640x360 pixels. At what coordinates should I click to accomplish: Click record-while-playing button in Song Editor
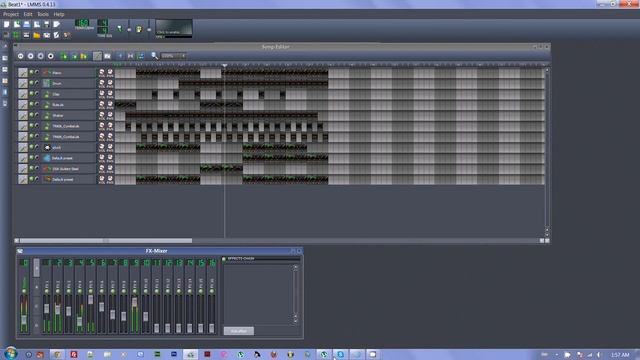[40, 56]
